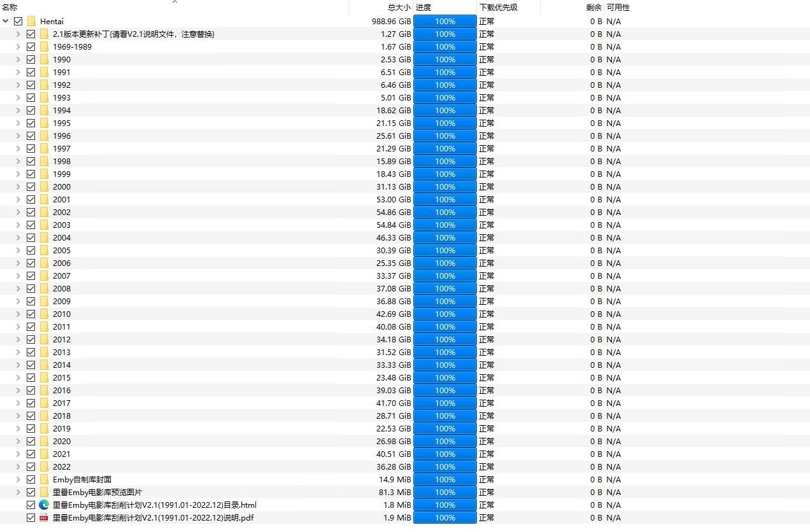This screenshot has height=532, width=810.
Task: Click the Emby自制库封面 folder icon
Action: [44, 479]
